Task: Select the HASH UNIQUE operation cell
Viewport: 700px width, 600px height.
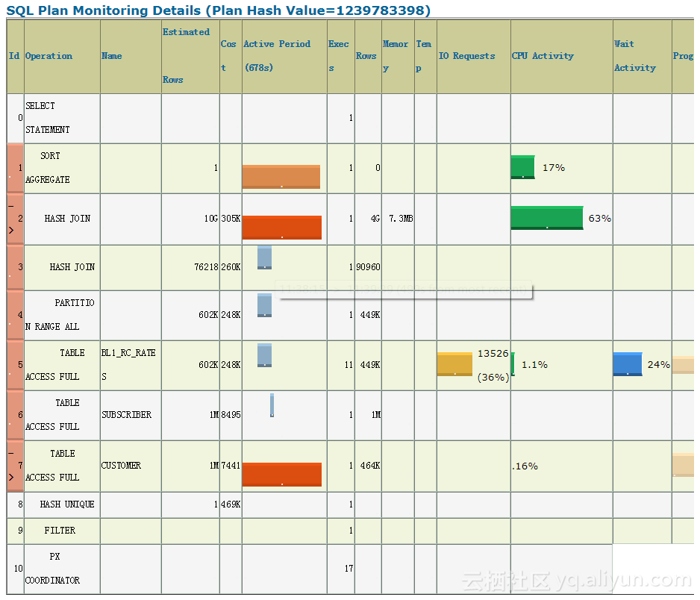Action: coord(62,505)
